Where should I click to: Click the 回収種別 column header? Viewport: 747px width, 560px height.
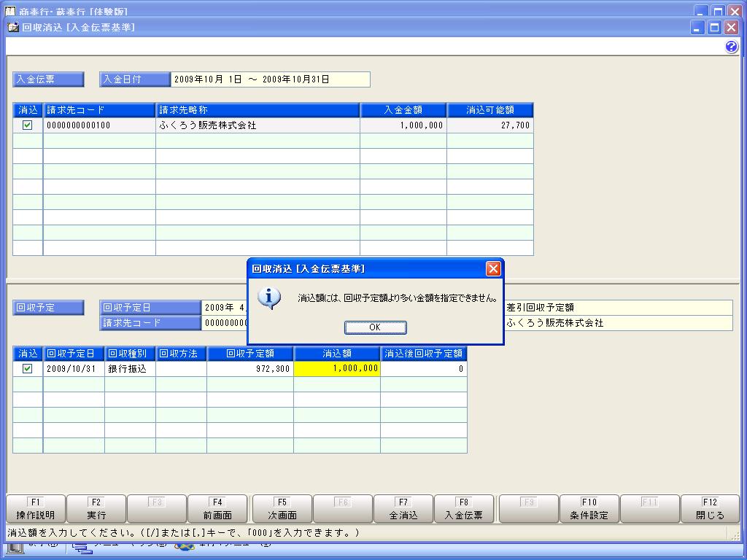click(130, 354)
